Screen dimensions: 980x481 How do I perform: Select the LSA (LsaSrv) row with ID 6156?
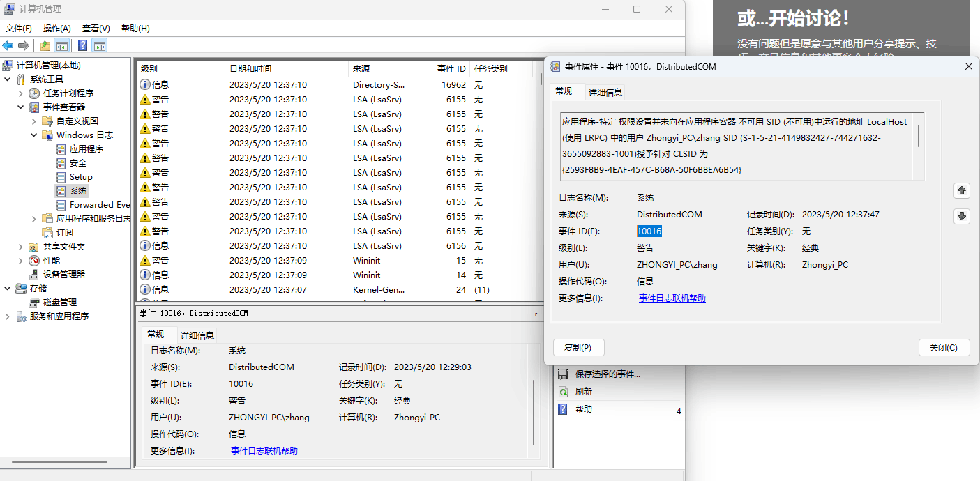tap(338, 245)
